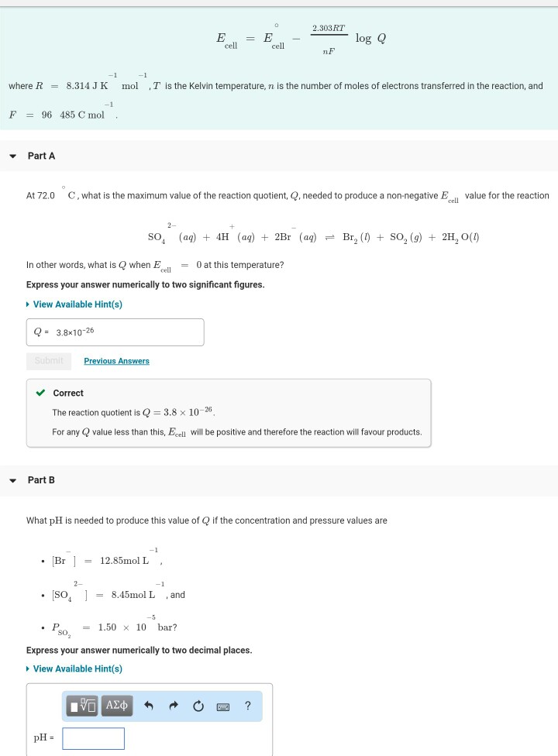The width and height of the screenshot is (558, 756).
Task: Open the Previous Answers link
Action: pos(116,360)
